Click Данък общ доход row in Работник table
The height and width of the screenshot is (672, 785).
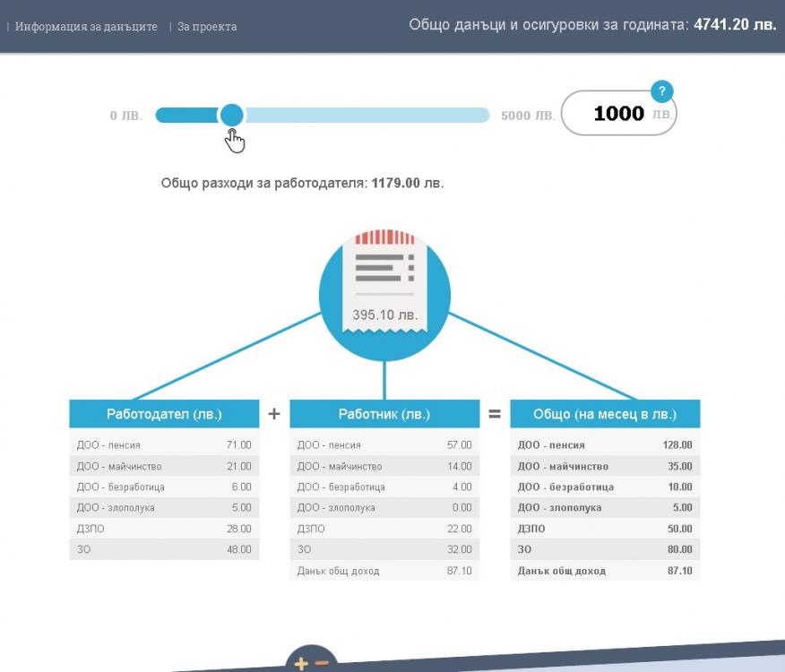[x=384, y=571]
